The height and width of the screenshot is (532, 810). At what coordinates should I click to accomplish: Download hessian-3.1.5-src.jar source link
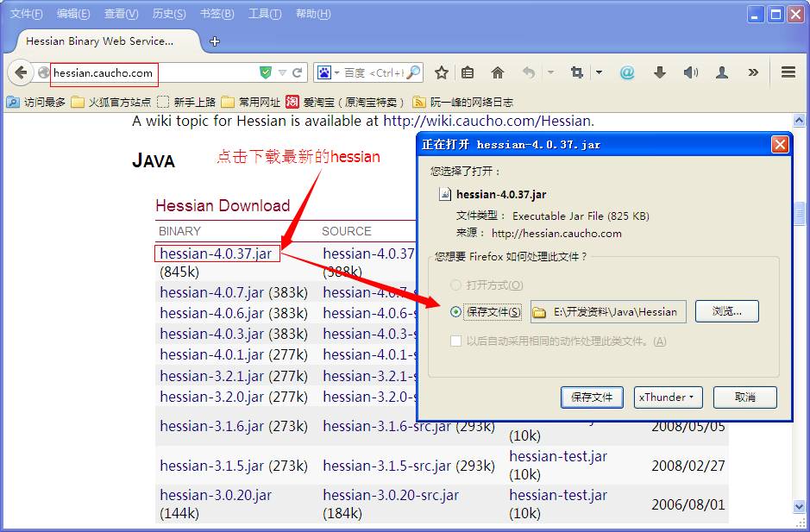click(x=387, y=466)
